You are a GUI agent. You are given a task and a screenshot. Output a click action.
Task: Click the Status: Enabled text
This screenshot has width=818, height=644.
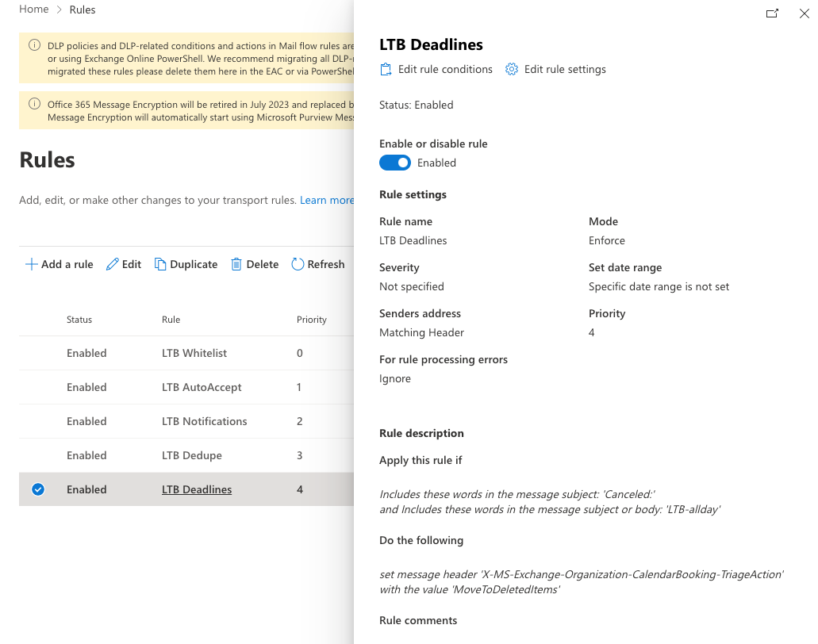point(417,105)
